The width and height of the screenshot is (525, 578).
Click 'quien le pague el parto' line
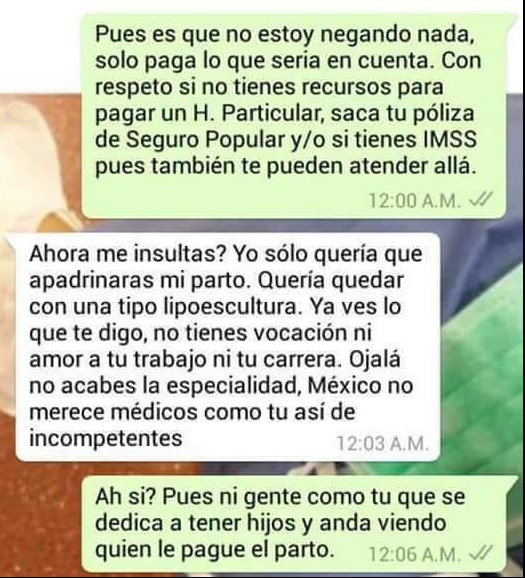pos(215,551)
